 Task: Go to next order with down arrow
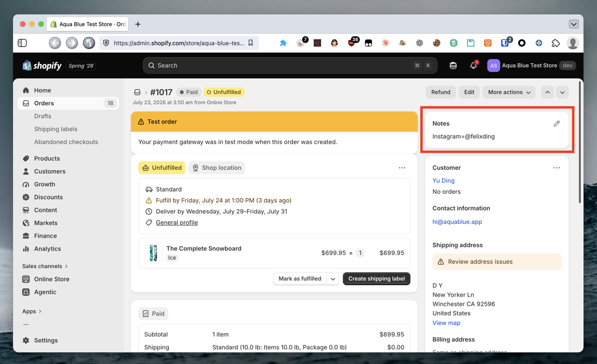562,92
